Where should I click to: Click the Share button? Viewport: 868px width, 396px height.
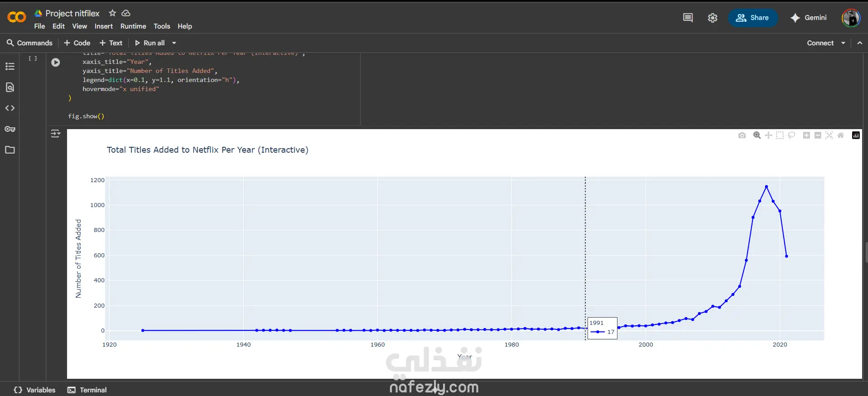[752, 18]
